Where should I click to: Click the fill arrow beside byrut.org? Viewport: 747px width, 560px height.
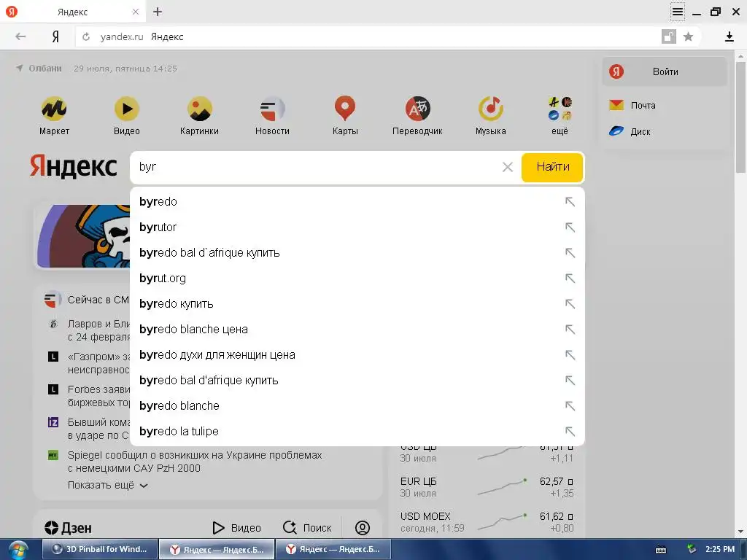click(570, 278)
